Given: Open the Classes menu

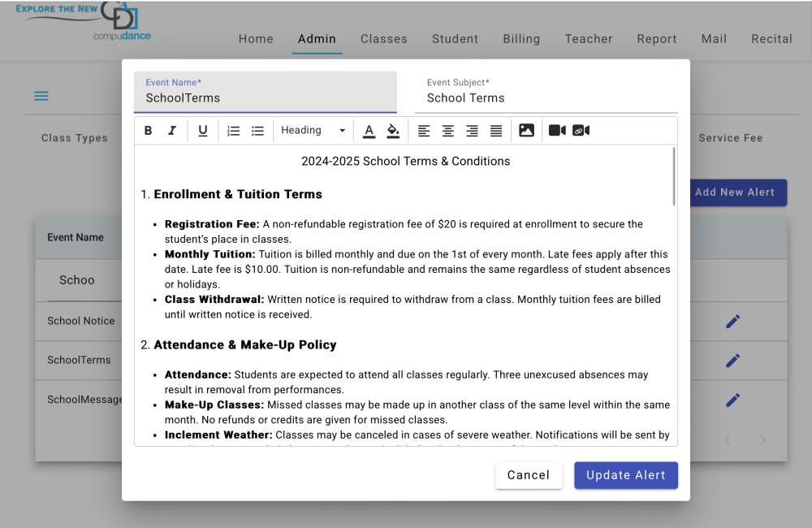Looking at the screenshot, I should 384,39.
